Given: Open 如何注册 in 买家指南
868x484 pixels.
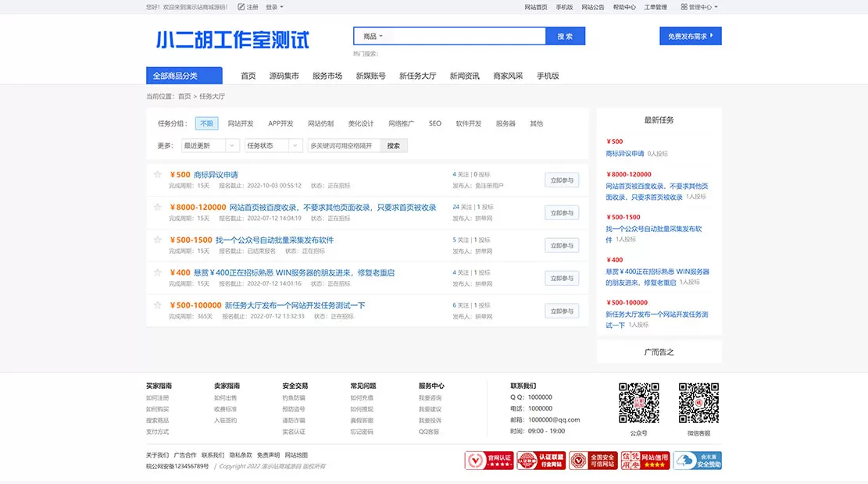Looking at the screenshot, I should tap(157, 397).
